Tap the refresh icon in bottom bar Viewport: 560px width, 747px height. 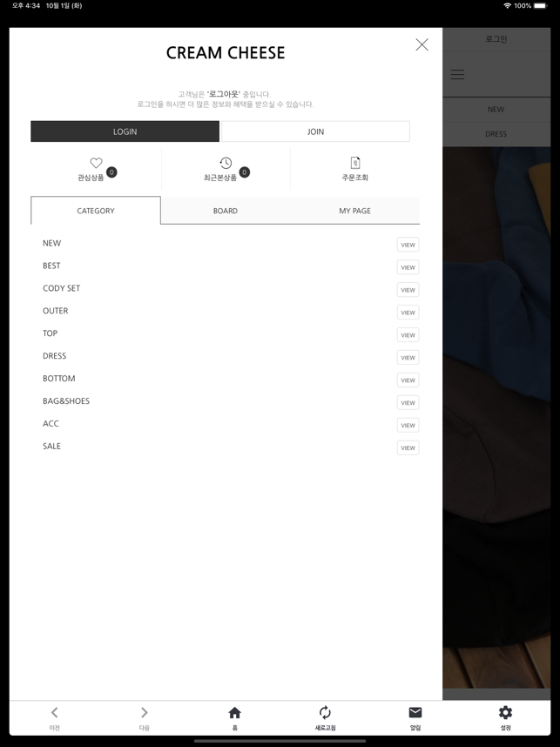[x=325, y=713]
